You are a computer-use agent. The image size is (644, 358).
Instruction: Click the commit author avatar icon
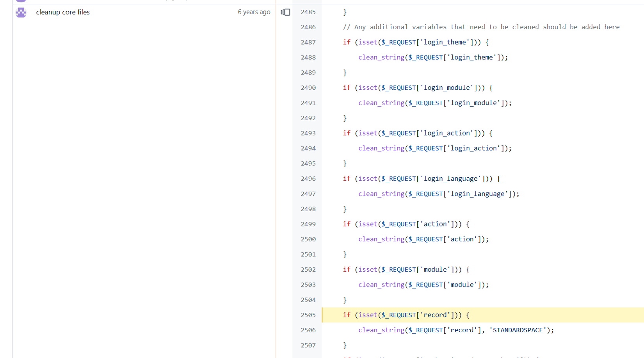tap(21, 12)
